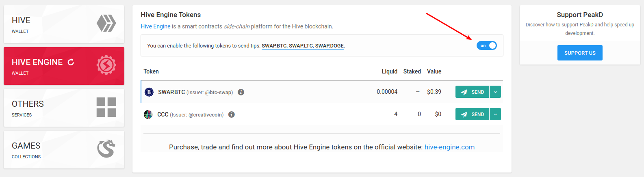
Task: Show info for SWAP.BTC token
Action: 241,92
